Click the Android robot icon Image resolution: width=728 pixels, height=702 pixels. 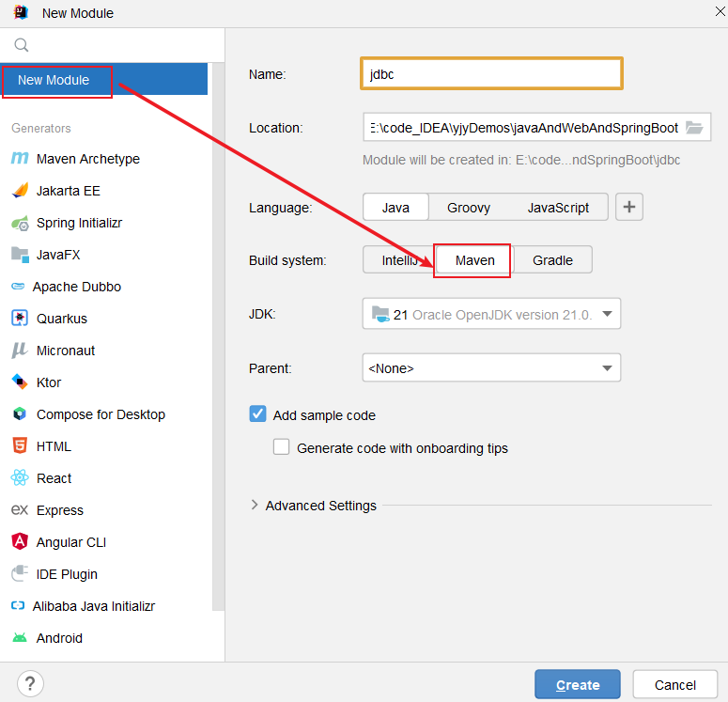pos(20,638)
